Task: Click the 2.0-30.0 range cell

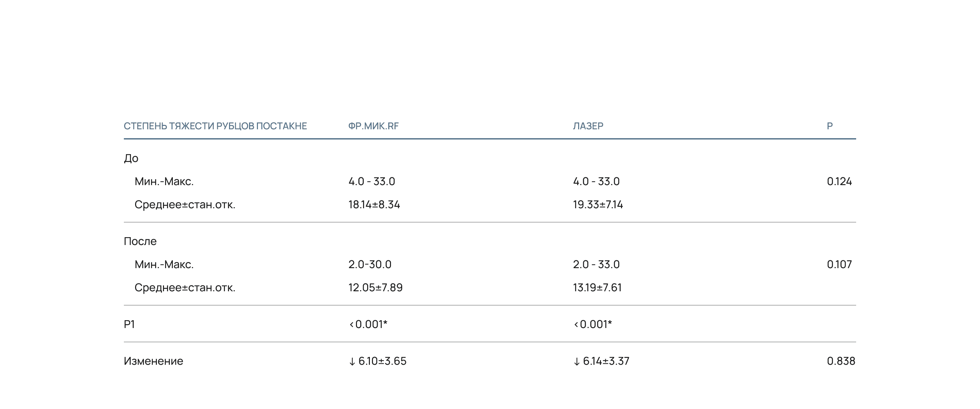Action: click(370, 264)
